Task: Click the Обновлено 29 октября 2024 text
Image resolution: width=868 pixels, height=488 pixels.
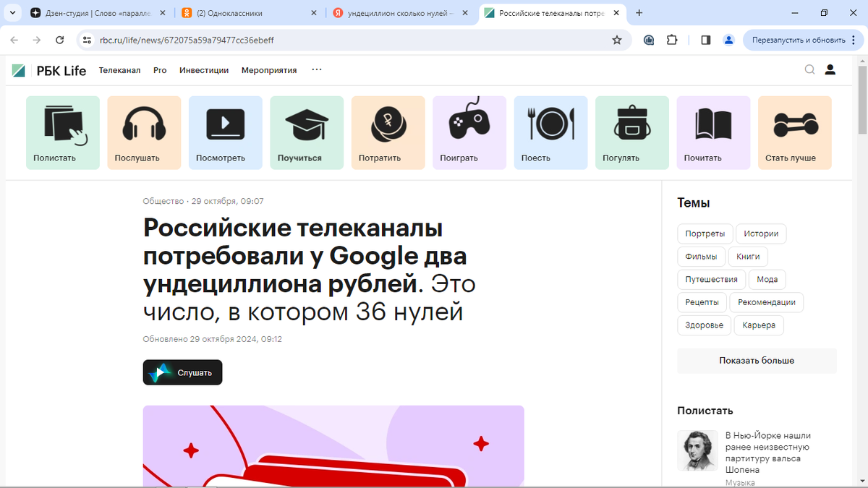Action: 213,338
